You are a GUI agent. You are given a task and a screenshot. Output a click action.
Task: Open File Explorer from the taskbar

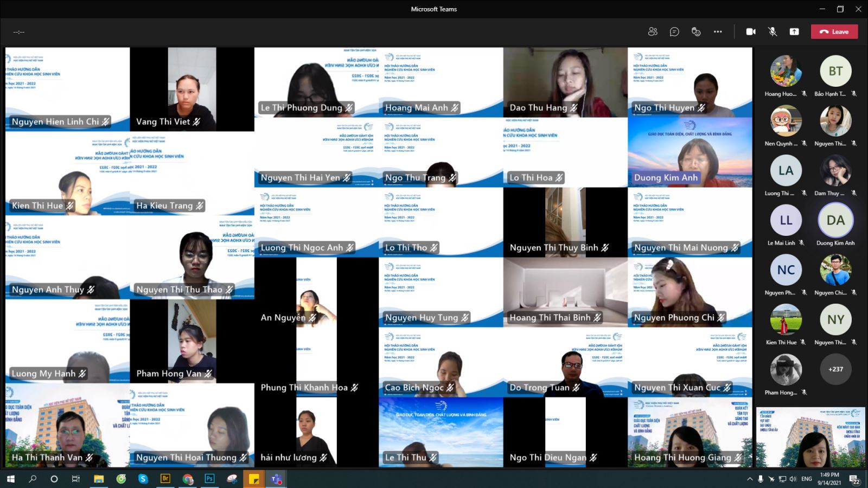99,479
